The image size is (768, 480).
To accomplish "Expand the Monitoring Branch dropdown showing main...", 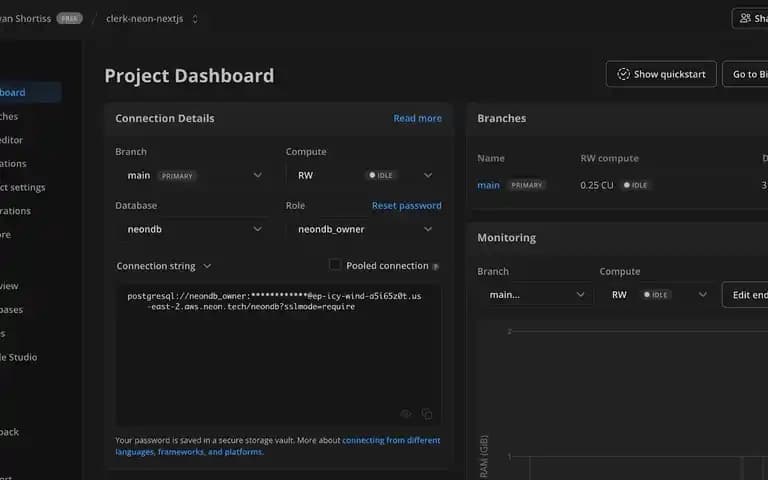I will [x=535, y=295].
